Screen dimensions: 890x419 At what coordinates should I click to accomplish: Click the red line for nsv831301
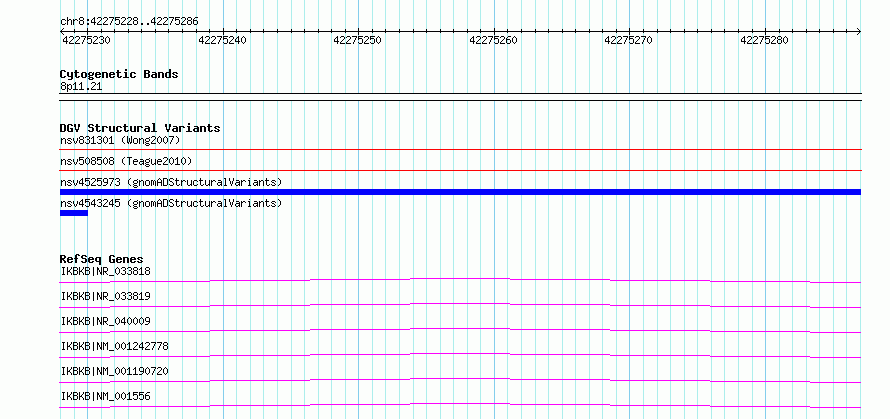click(x=460, y=150)
